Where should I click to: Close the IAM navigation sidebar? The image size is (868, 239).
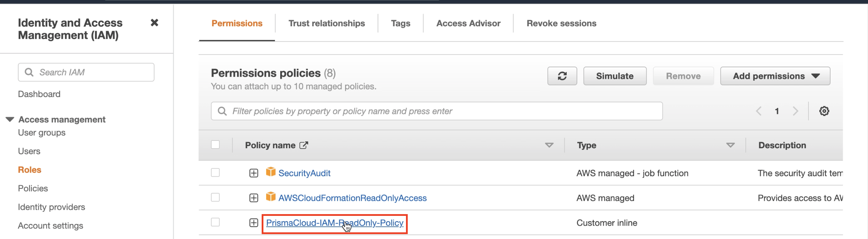point(154,23)
